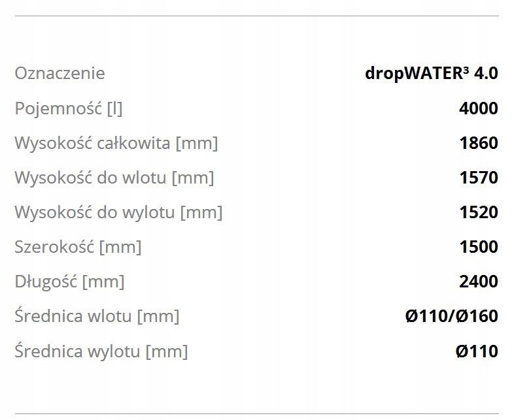The height and width of the screenshot is (420, 512).
Task: Click the "Pojemność [l]" label
Action: (x=69, y=108)
